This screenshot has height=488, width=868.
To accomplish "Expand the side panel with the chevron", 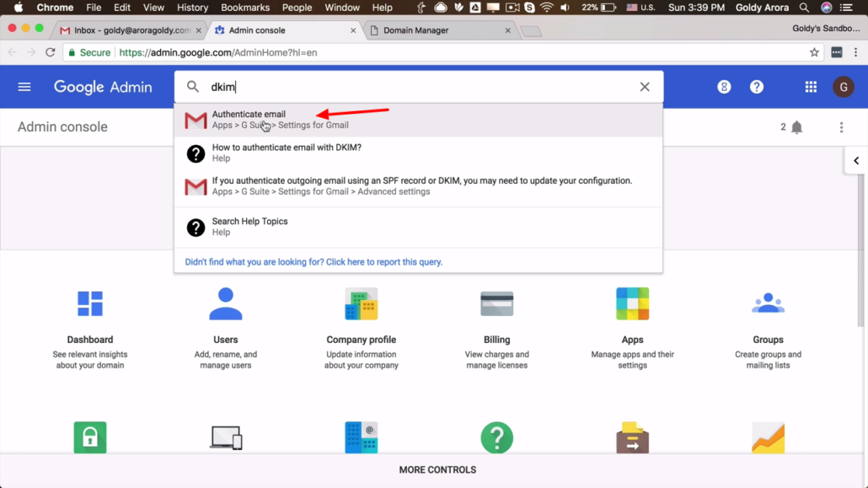I will click(x=856, y=161).
